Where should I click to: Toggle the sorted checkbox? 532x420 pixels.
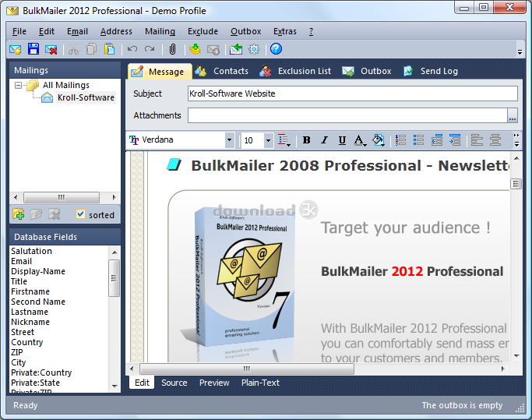click(80, 214)
